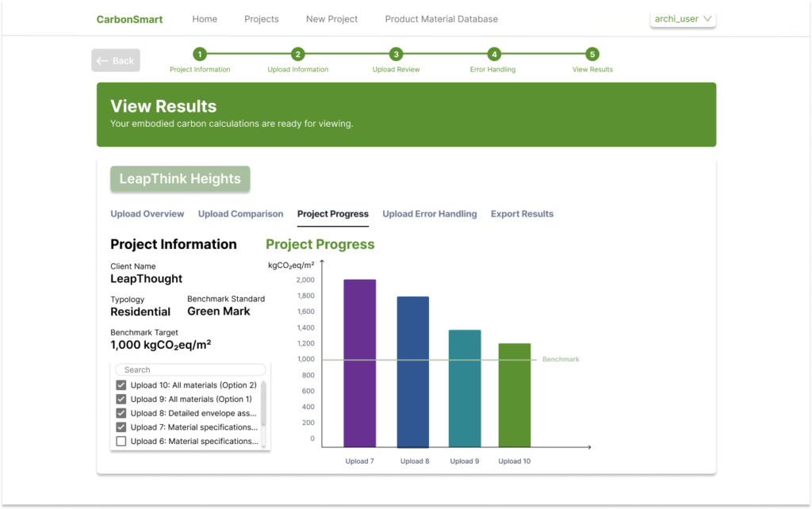Click the CarbonSmart logo
Viewport: 812px width, 509px height.
click(129, 18)
